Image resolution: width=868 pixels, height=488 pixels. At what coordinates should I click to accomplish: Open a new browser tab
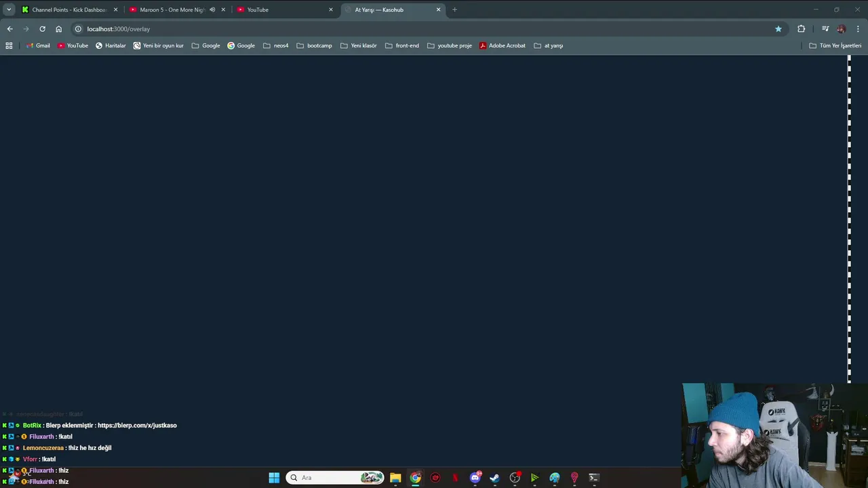coord(454,9)
